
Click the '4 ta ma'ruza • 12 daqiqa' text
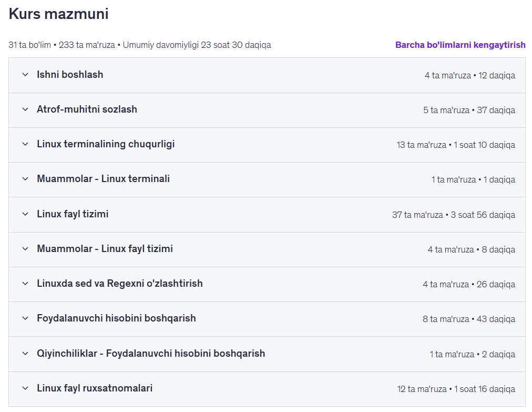point(469,75)
